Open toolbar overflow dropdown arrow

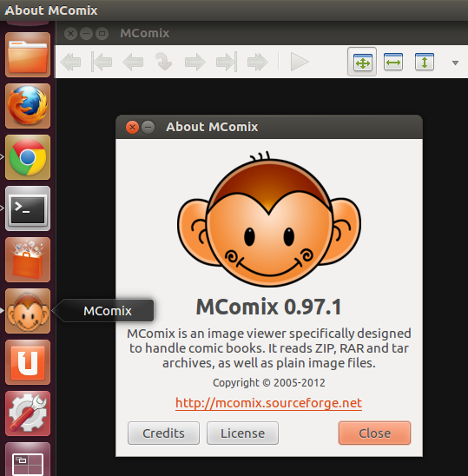(455, 63)
